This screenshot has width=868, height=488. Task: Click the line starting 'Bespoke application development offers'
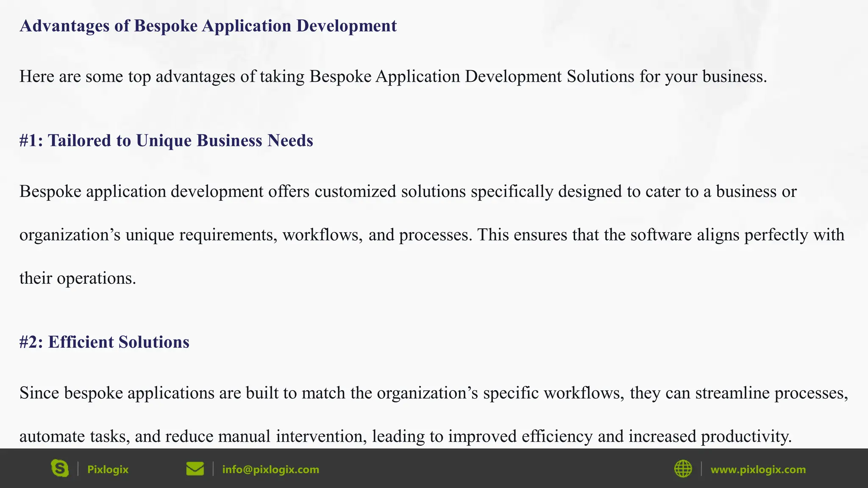click(x=408, y=191)
